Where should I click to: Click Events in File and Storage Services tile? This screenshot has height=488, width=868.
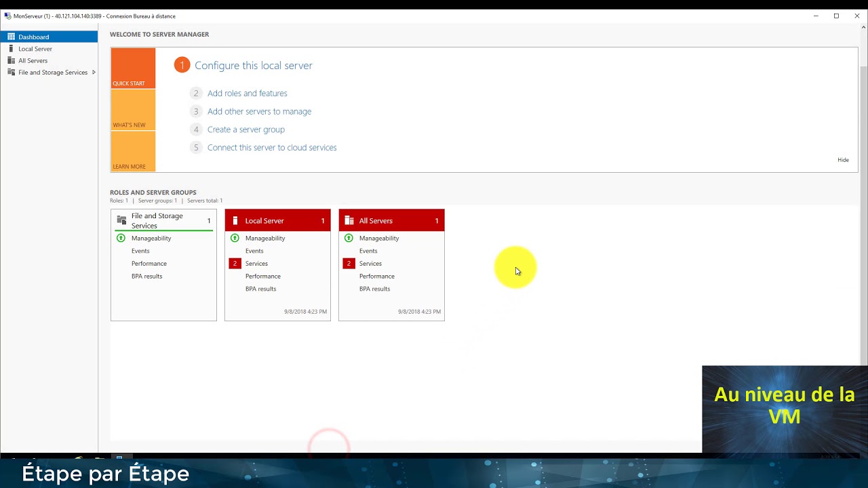pyautogui.click(x=140, y=251)
